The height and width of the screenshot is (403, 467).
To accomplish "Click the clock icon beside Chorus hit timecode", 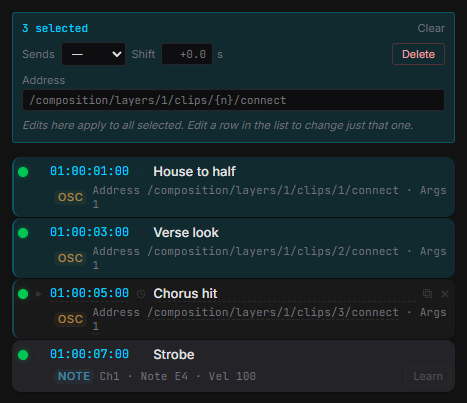I will pyautogui.click(x=141, y=294).
